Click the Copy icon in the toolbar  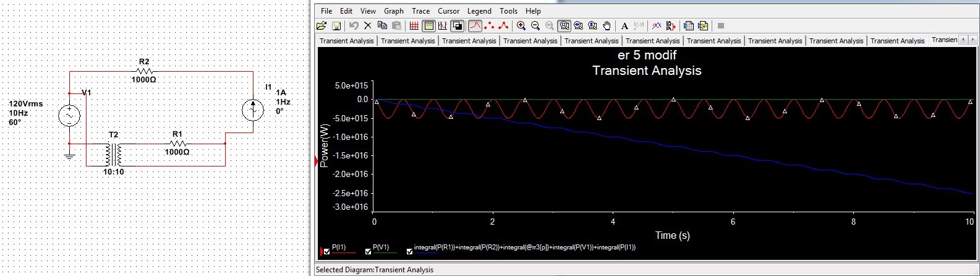pyautogui.click(x=382, y=25)
